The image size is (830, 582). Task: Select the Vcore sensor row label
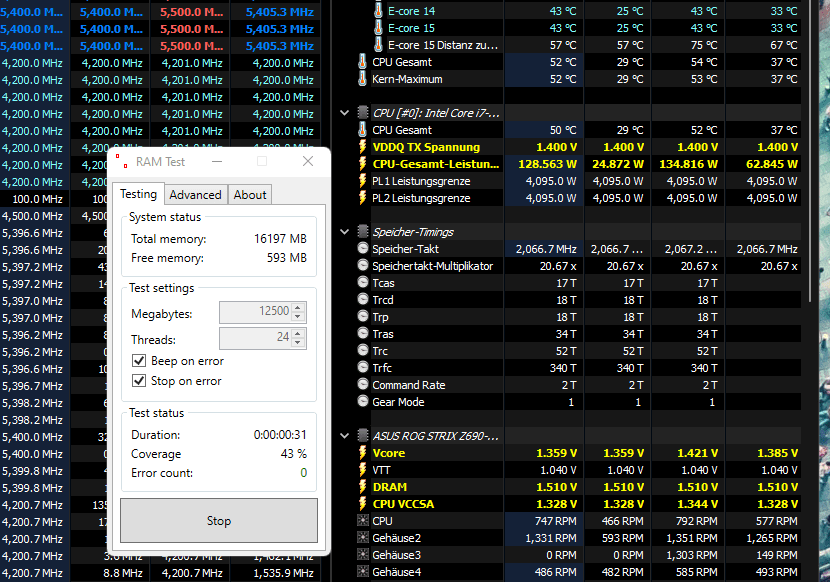pos(389,453)
